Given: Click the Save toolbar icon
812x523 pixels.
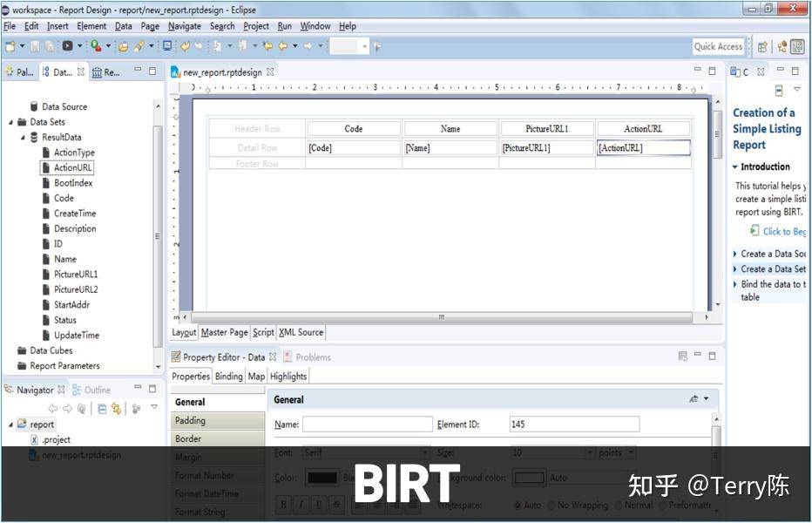Looking at the screenshot, I should tap(35, 47).
